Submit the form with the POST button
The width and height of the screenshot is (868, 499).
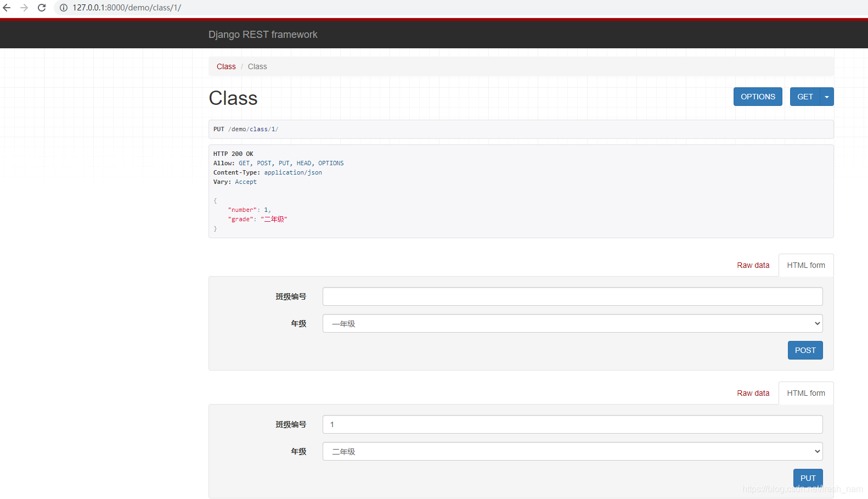(805, 350)
